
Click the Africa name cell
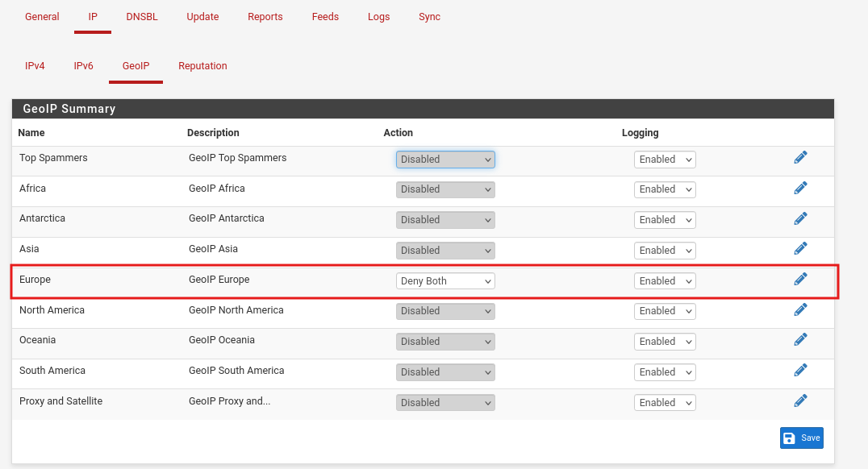(x=32, y=188)
